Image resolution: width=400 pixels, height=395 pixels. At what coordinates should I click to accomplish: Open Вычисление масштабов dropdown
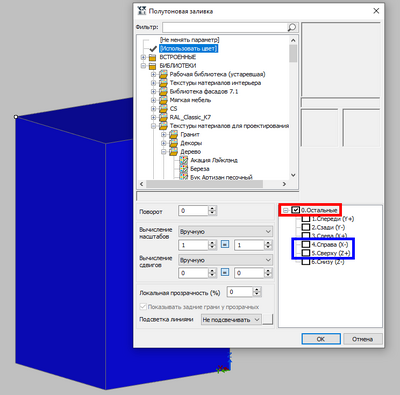[x=226, y=231]
